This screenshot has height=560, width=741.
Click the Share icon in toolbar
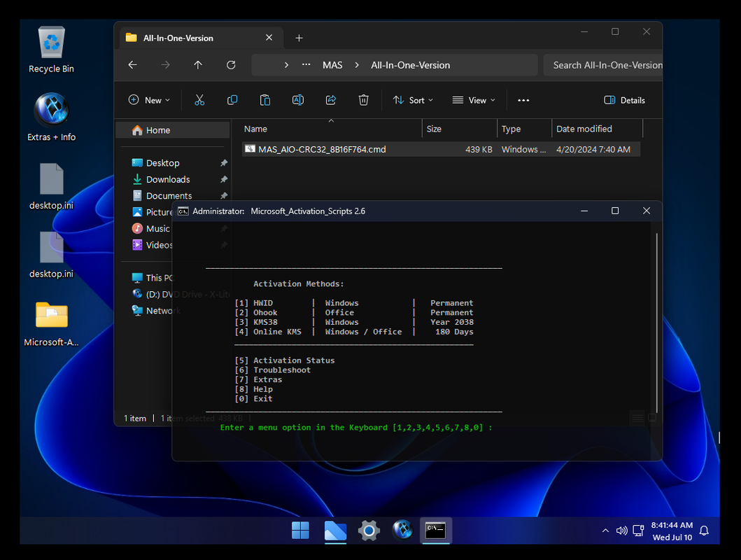click(331, 100)
